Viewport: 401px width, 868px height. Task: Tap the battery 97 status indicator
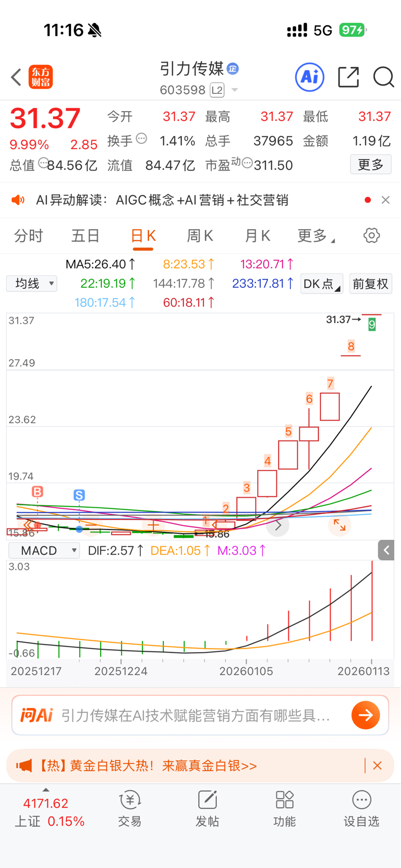(353, 30)
